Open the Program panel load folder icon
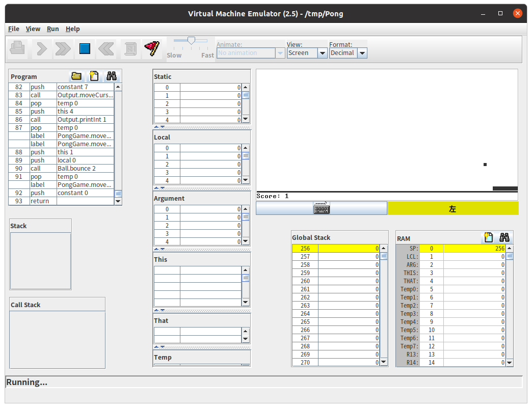The width and height of the screenshot is (532, 408). [x=76, y=76]
